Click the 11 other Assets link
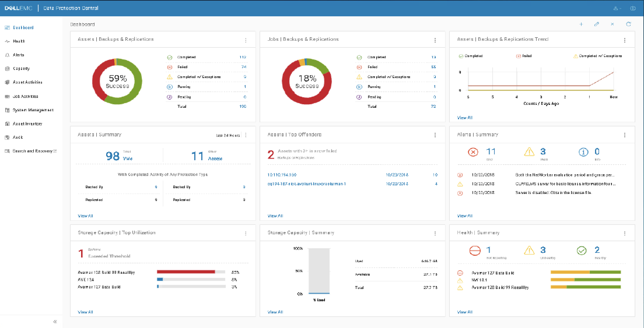644x328 pixels. pyautogui.click(x=206, y=156)
